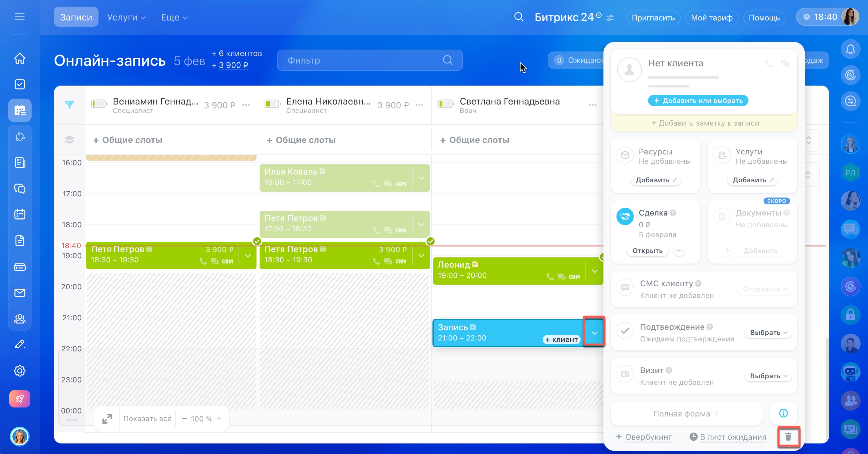This screenshot has width=868, height=454.
Task: Open the Выбрать dropdown for Визит
Action: click(x=768, y=376)
